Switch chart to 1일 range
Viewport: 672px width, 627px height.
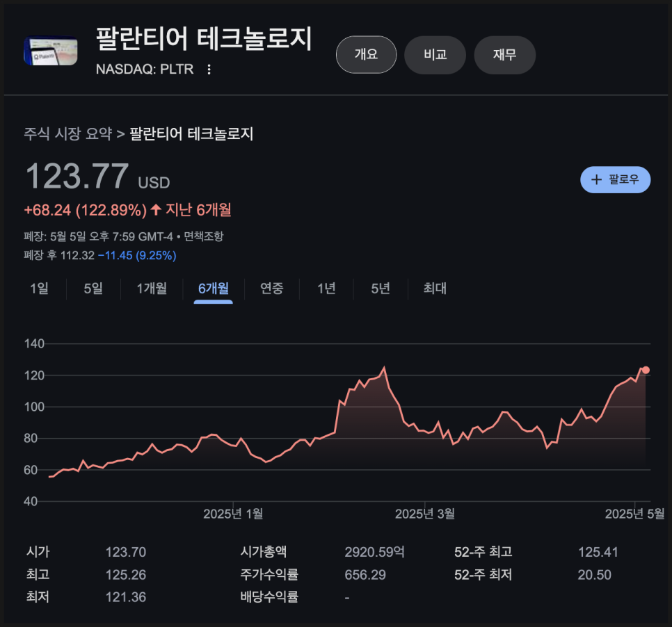tap(39, 288)
